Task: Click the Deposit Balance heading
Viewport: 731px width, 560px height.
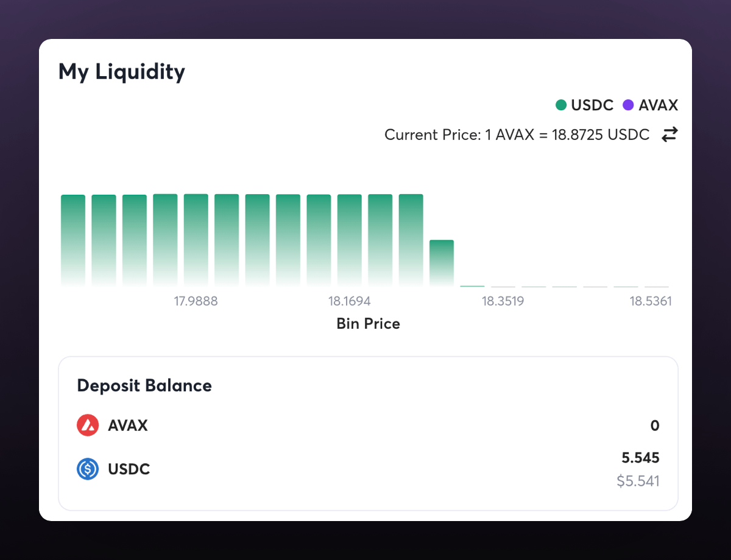Action: click(144, 385)
